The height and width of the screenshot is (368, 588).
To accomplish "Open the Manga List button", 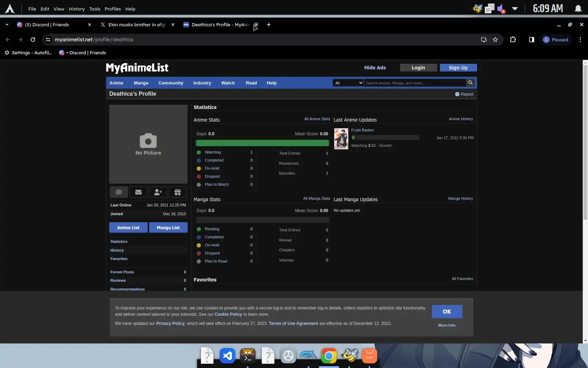I will (168, 227).
